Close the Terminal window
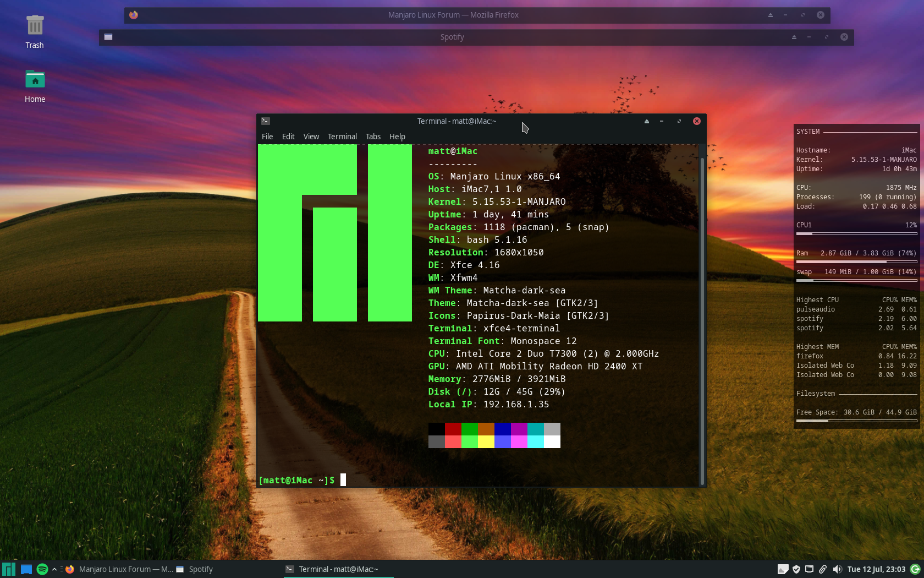This screenshot has height=578, width=924. [697, 121]
